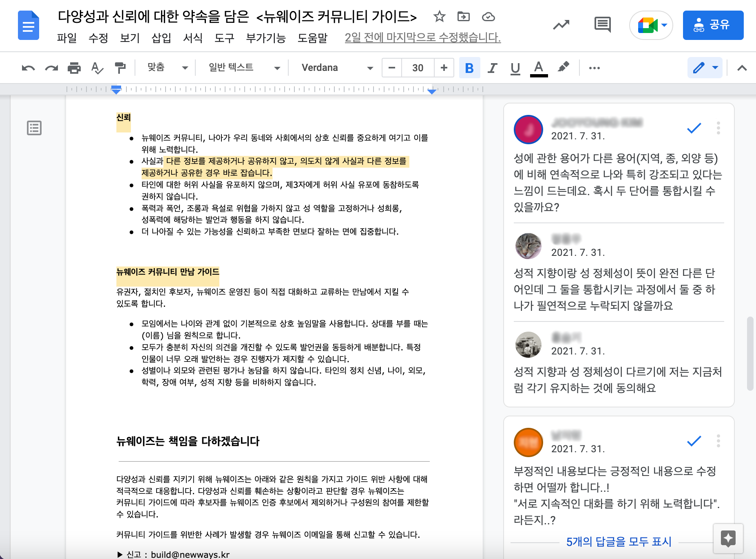
Task: Click the 뉴웨이즈 커뮤니티 만남 가이드 heading
Action: pyautogui.click(x=168, y=272)
